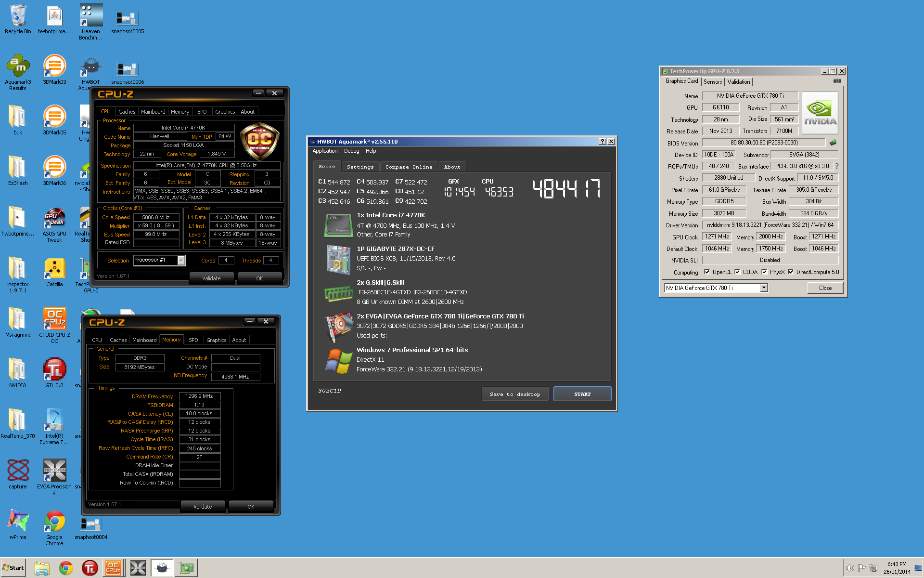Open CPU-Z OC taskbar button

(114, 568)
